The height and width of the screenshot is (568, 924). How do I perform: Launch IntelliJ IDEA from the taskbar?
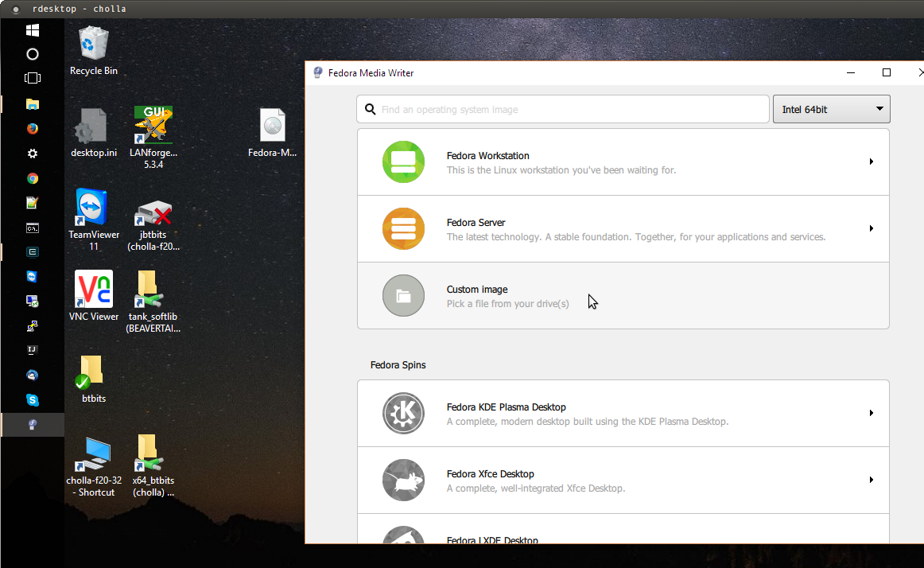[33, 350]
